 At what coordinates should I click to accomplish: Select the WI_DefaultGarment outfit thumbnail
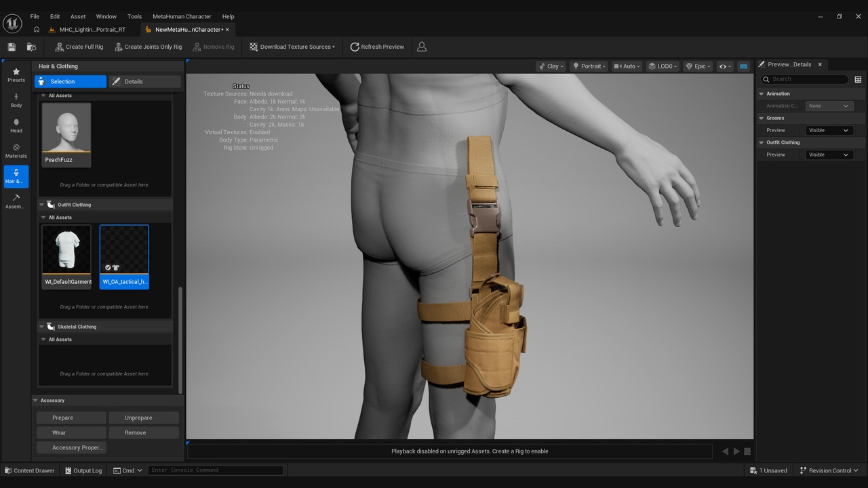(66, 256)
